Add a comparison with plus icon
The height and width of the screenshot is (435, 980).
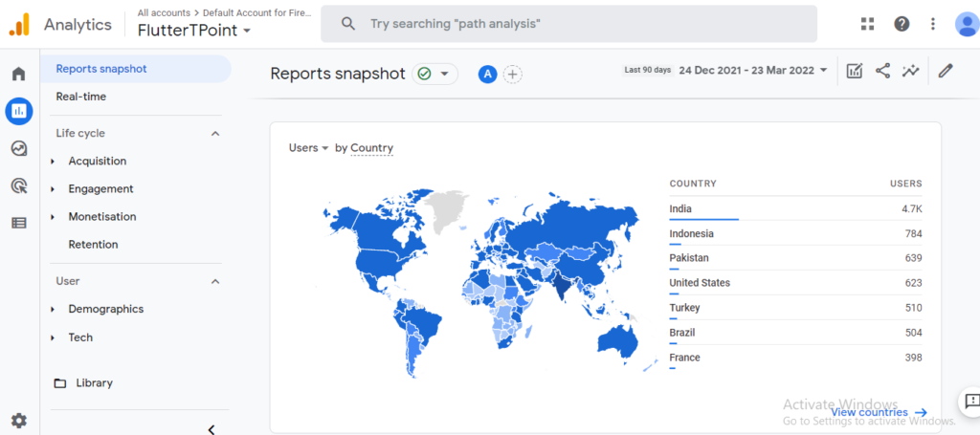[513, 75]
